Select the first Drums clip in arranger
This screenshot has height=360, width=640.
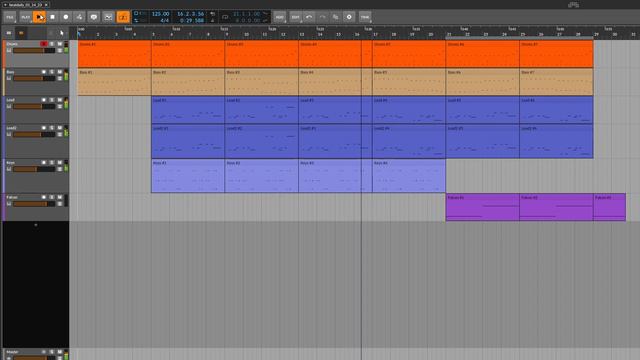(x=114, y=54)
